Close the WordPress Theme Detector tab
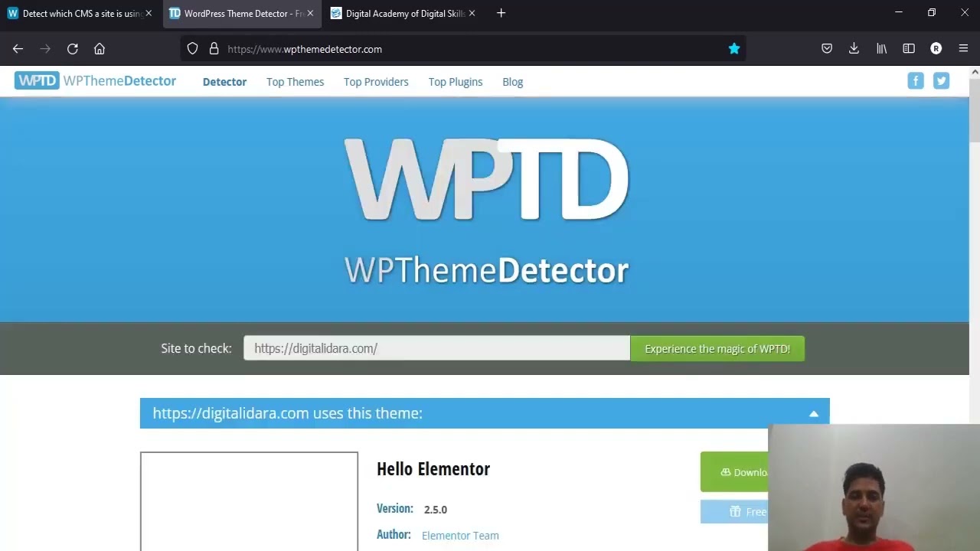980x551 pixels. (x=310, y=13)
